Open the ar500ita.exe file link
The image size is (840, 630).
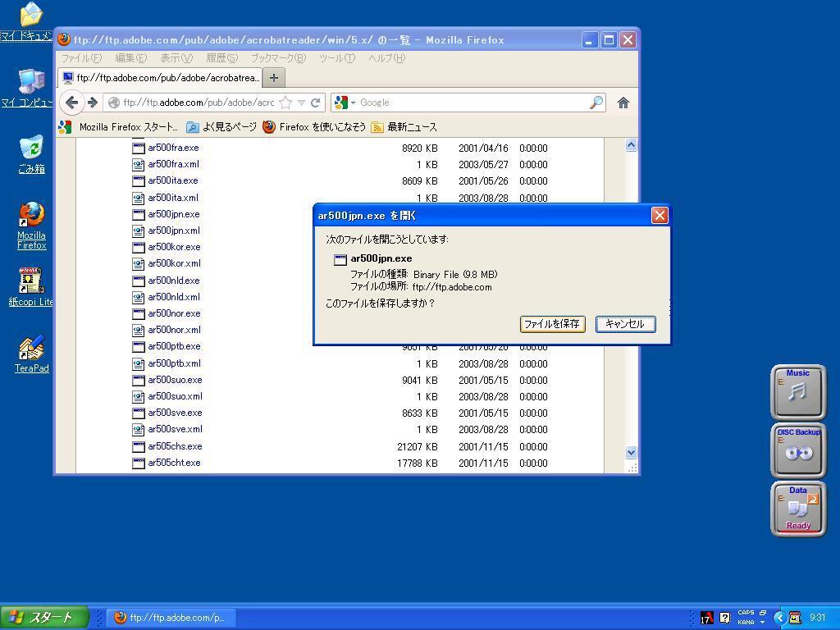click(173, 180)
